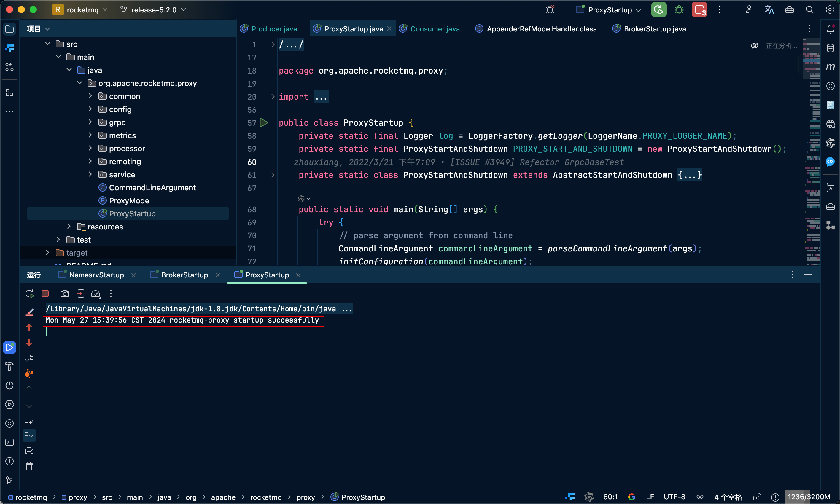Click the thread dump camera icon
Viewport: 840px width, 504px height.
tap(65, 294)
